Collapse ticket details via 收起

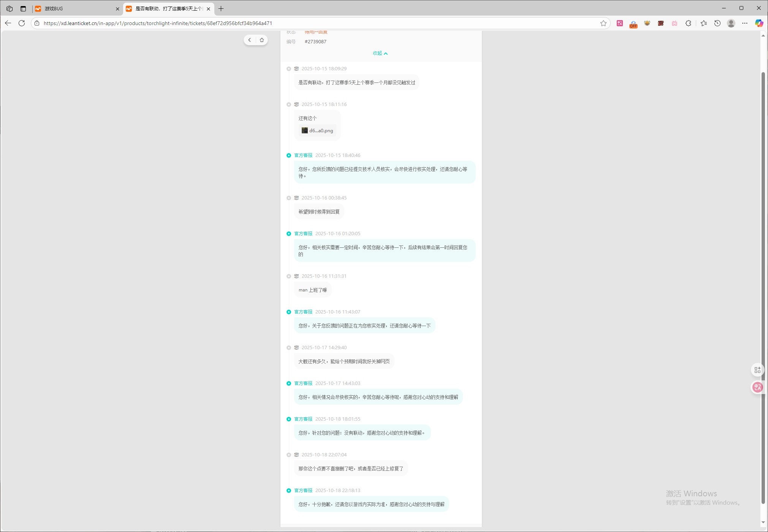tap(380, 53)
